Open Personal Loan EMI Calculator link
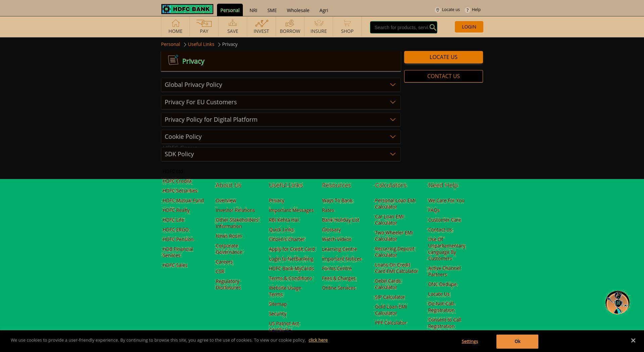Image resolution: width=644 pixels, height=352 pixels. tap(395, 203)
